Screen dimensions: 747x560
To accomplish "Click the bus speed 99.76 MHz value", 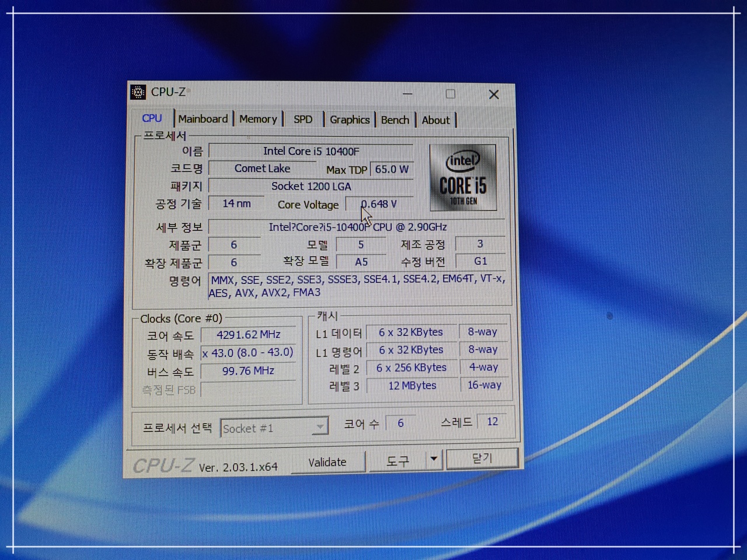I will coord(248,371).
